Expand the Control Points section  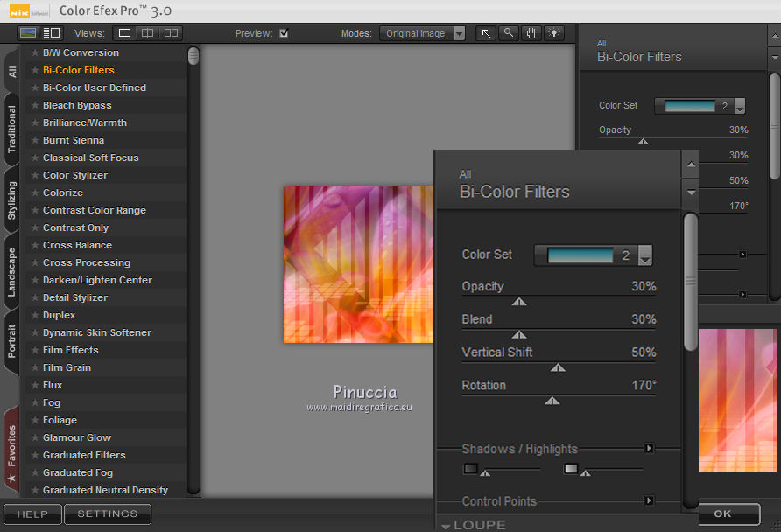pos(649,501)
